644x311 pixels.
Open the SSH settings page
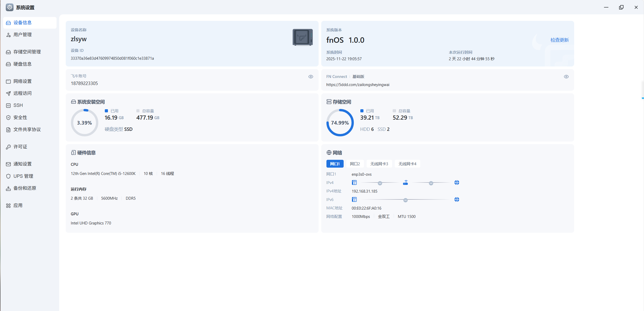click(18, 105)
